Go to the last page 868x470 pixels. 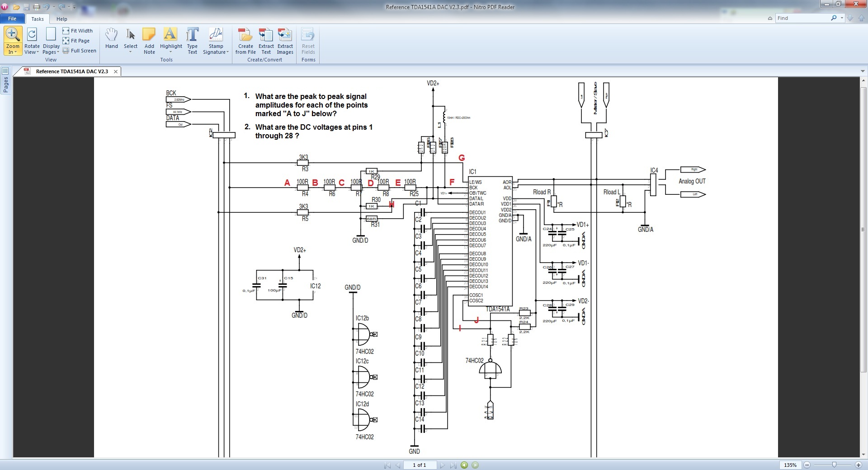(x=453, y=465)
